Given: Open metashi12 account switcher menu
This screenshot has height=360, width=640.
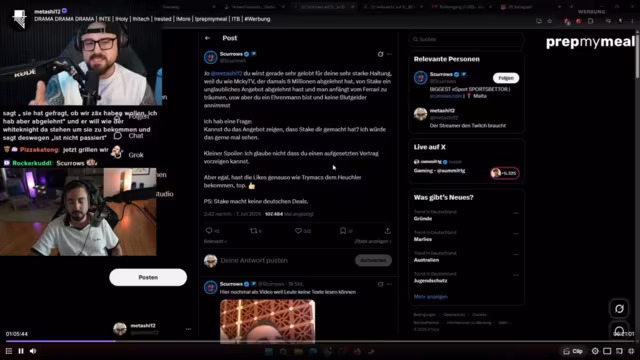Looking at the screenshot, I should click(152, 329).
